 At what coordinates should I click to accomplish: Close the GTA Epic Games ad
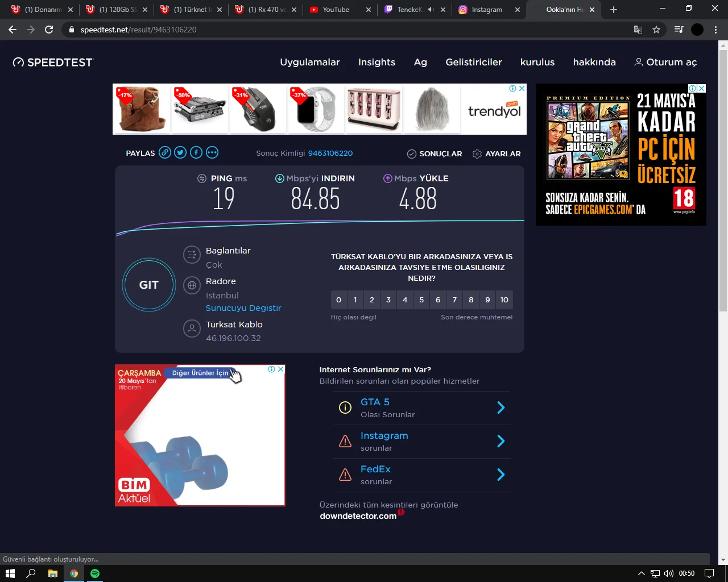point(702,88)
